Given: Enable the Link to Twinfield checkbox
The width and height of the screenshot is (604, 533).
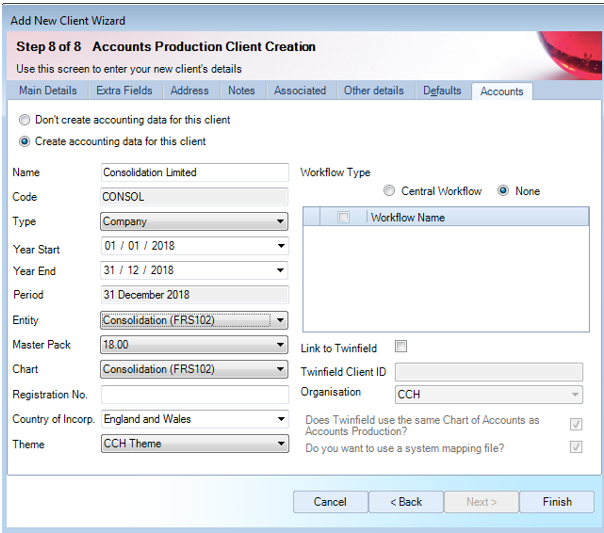Looking at the screenshot, I should click(x=401, y=346).
